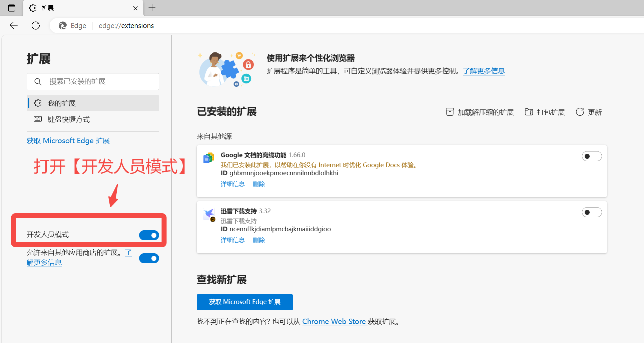Enable 迅雷下载支持 extension toggle
Image resolution: width=644 pixels, height=343 pixels.
592,212
